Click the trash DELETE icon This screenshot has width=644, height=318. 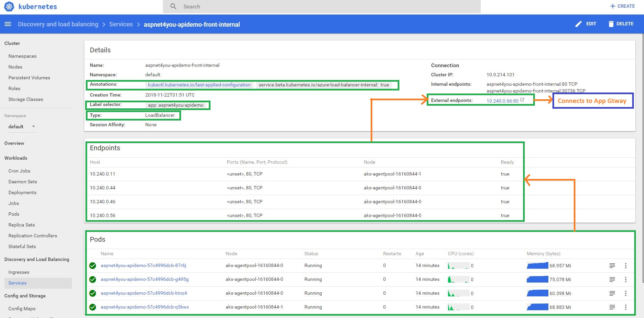(611, 24)
